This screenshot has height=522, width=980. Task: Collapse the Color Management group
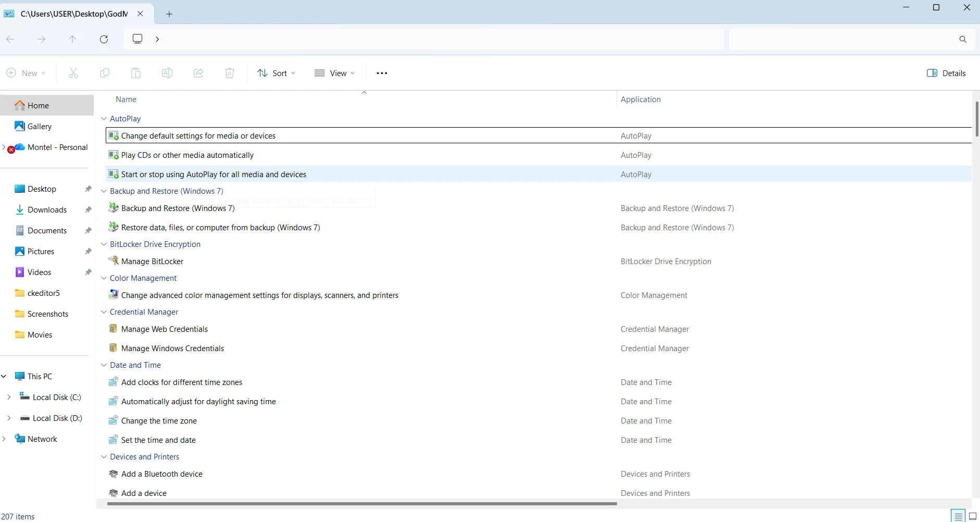[x=104, y=278]
